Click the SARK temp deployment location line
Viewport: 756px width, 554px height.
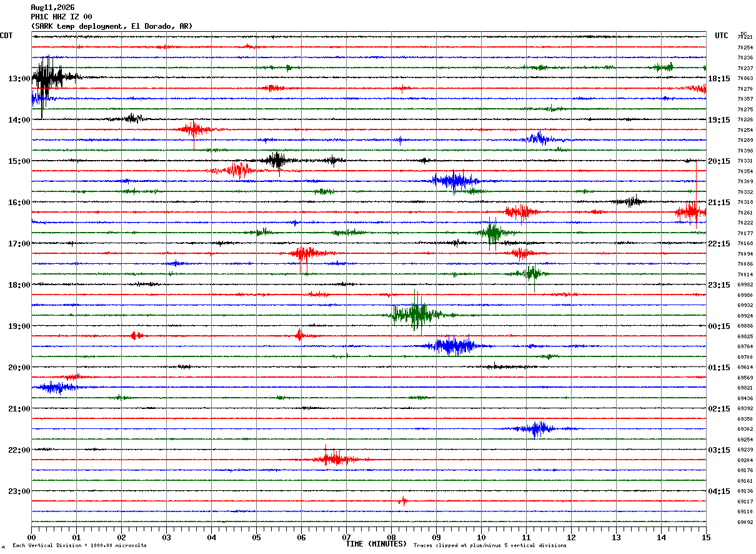[112, 26]
